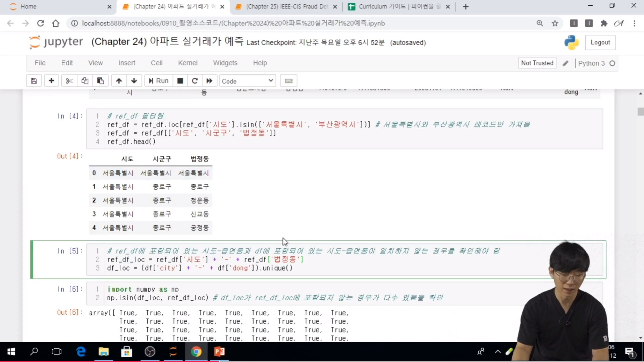Move the selected cell down
The height and width of the screenshot is (362, 644).
tap(134, 81)
